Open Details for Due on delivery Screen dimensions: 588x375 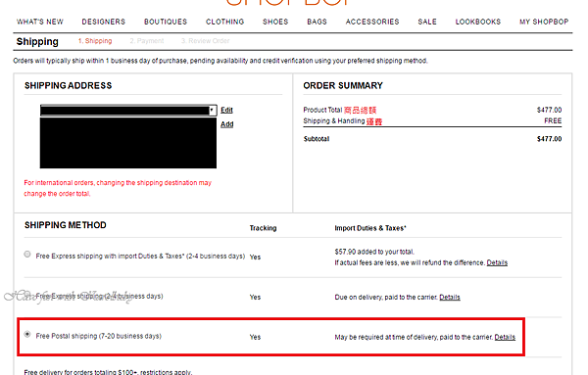pos(450,297)
